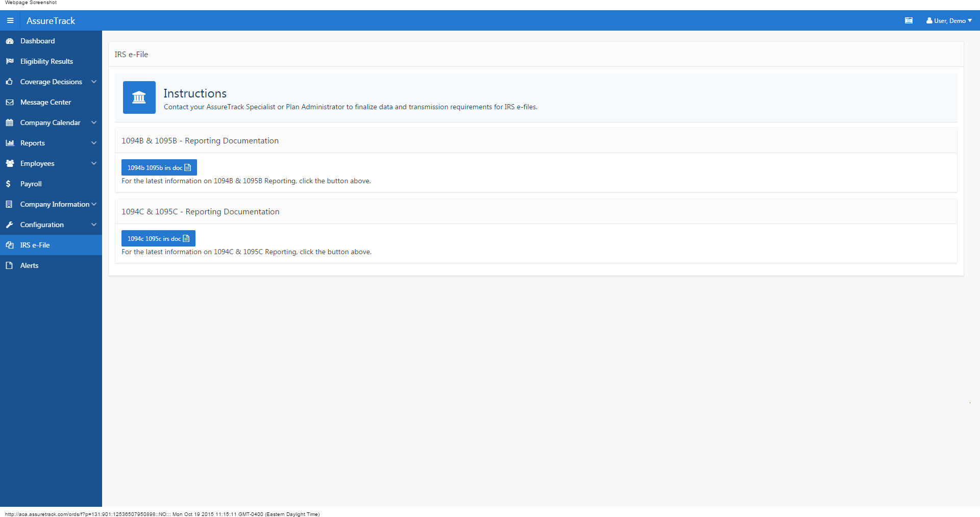980x517 pixels.
Task: Click the Reports bar chart icon
Action: coord(9,143)
